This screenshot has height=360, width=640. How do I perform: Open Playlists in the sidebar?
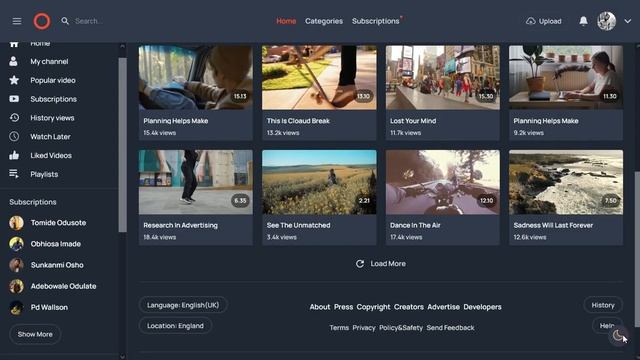point(44,174)
